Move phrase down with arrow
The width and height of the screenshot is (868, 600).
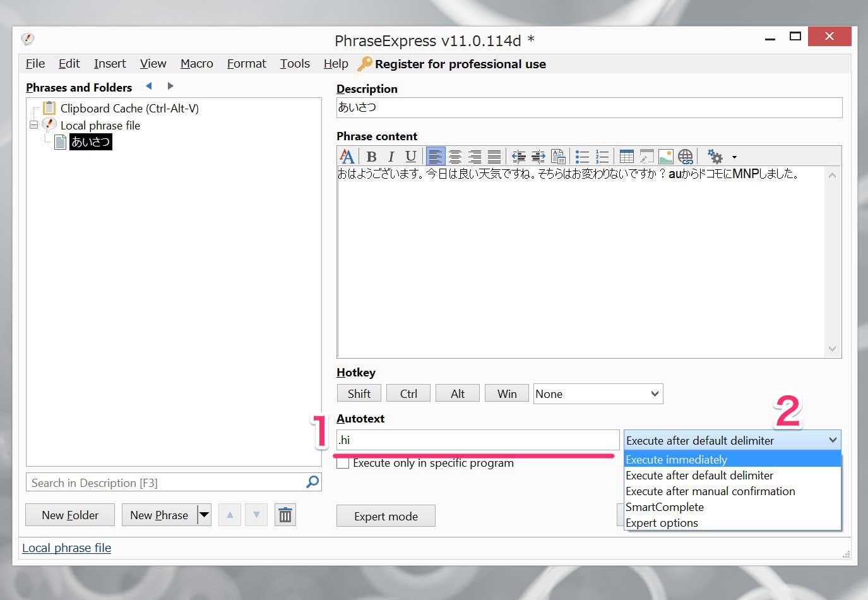pyautogui.click(x=256, y=515)
